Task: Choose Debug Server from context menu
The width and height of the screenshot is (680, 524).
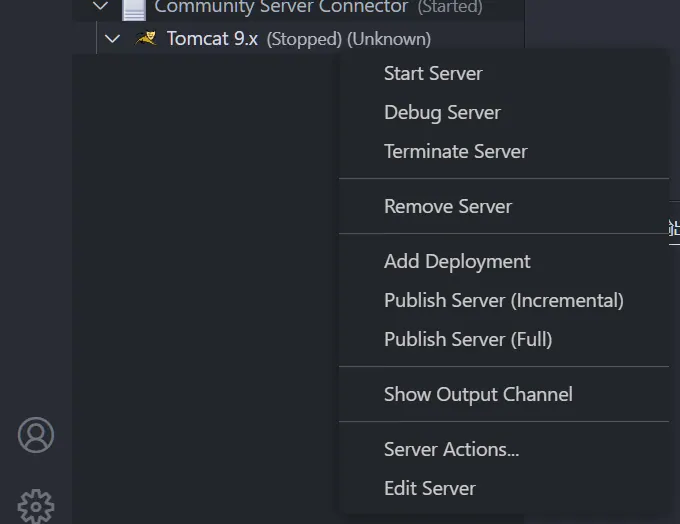Action: 442,112
